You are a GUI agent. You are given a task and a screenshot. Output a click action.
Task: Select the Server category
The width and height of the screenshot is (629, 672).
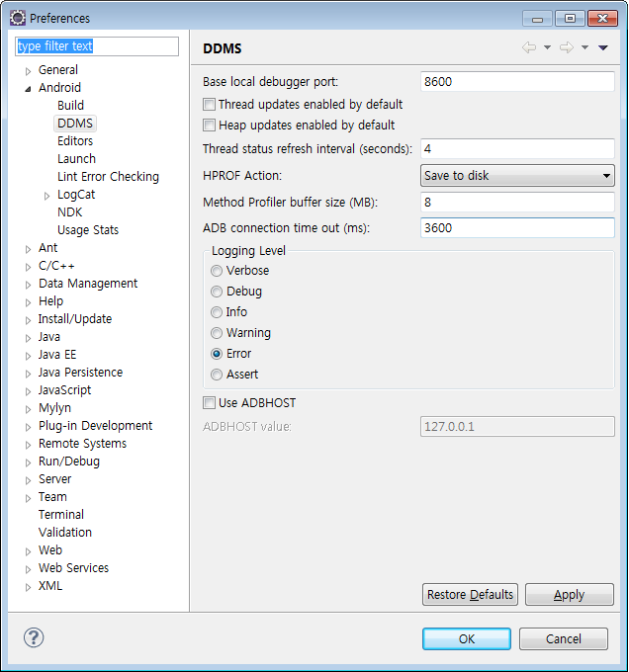tap(54, 478)
